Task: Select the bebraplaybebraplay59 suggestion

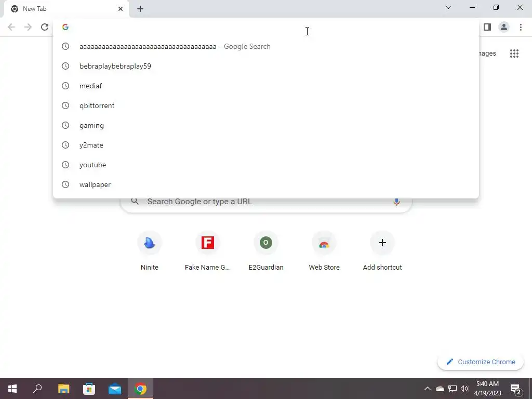Action: 266,66
